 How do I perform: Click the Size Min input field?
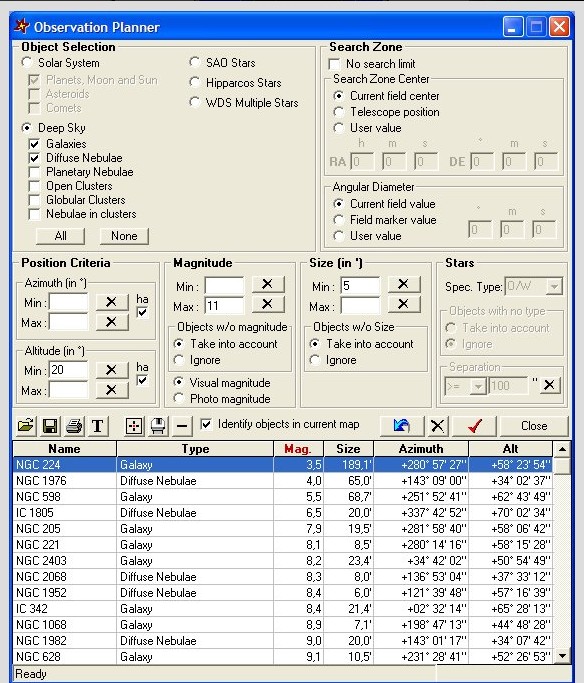pos(360,285)
